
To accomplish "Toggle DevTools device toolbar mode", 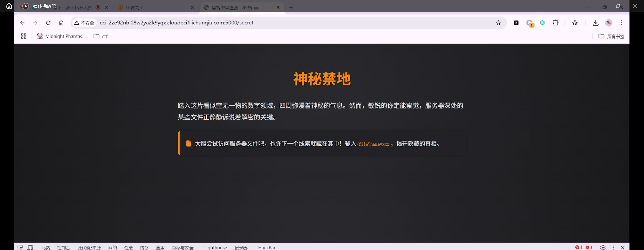I will click(x=30, y=247).
